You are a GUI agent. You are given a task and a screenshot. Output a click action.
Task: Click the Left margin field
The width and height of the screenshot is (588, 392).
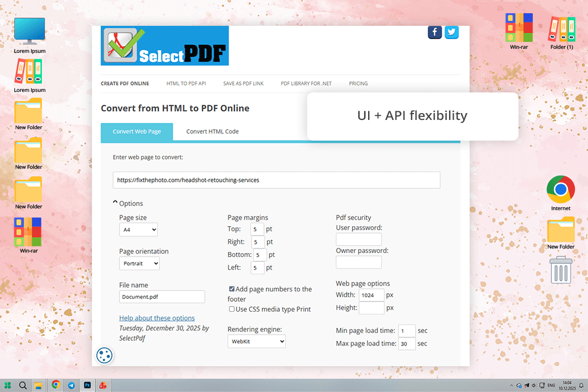click(x=257, y=267)
